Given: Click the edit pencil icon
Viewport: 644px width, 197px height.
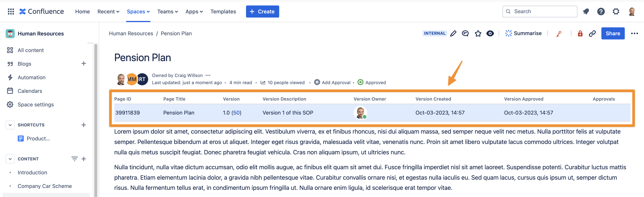Looking at the screenshot, I should click(x=453, y=34).
